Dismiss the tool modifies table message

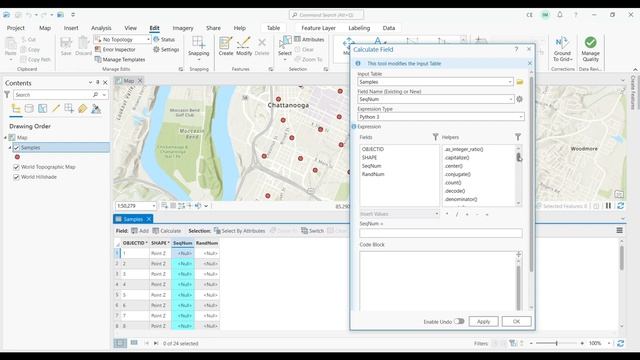529,63
